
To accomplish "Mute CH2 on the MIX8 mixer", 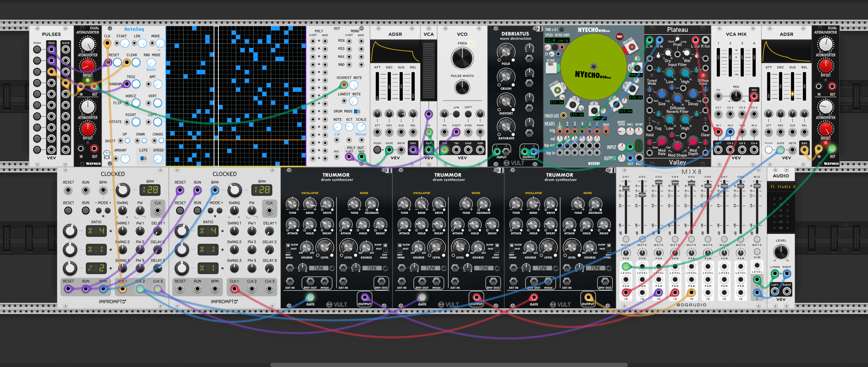I will (x=642, y=239).
